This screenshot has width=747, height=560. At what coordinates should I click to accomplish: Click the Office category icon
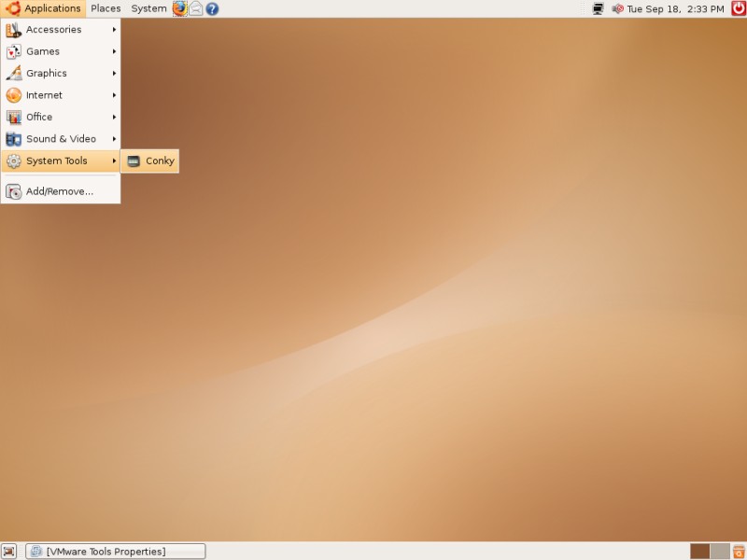tap(13, 118)
